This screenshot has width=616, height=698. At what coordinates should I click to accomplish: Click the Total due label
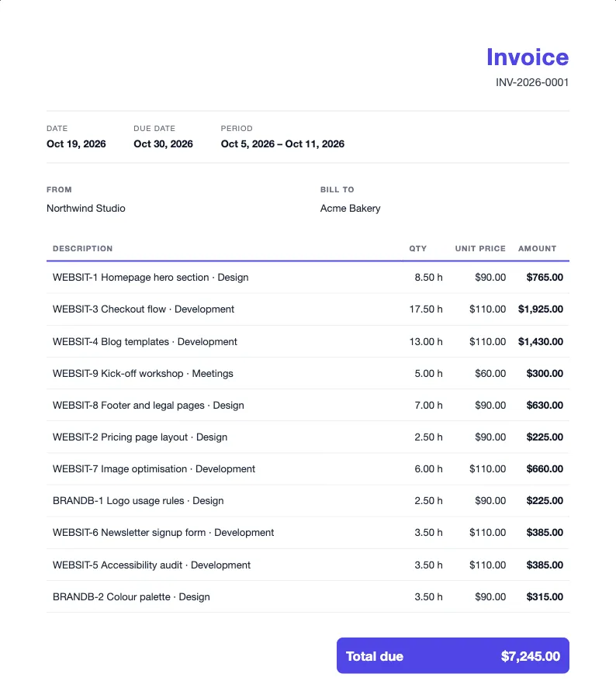(x=375, y=657)
